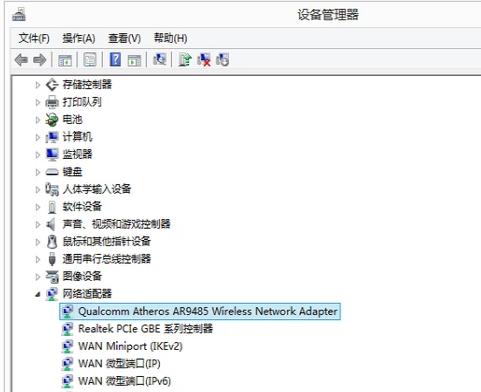The height and width of the screenshot is (392, 481).
Task: Click the Qualcomm Atheros adapter icon
Action: click(x=68, y=311)
